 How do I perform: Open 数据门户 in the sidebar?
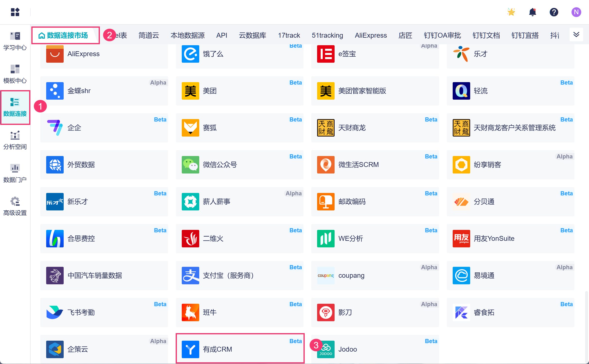pos(15,173)
